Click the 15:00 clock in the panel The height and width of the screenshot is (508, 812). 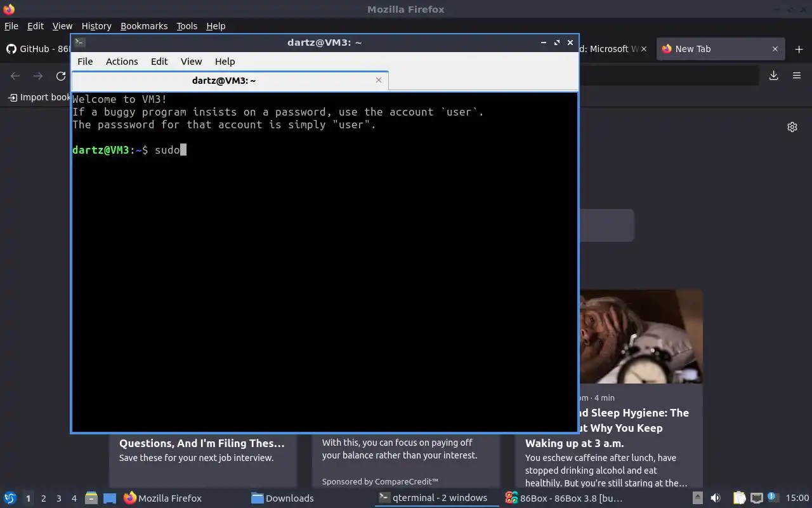point(797,498)
